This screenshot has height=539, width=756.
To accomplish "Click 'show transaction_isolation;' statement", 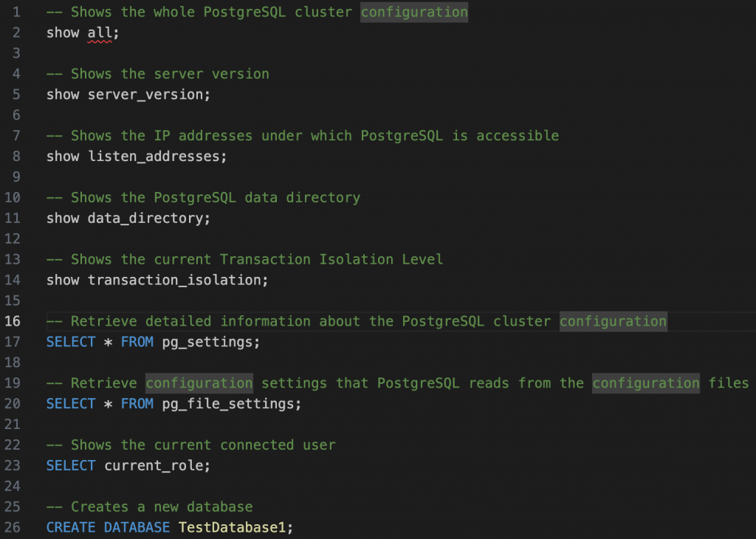I will click(157, 280).
